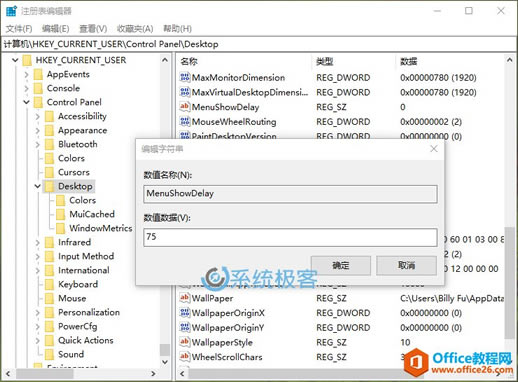
Task: Open the 收藏夹(A) menu
Action: [135, 29]
